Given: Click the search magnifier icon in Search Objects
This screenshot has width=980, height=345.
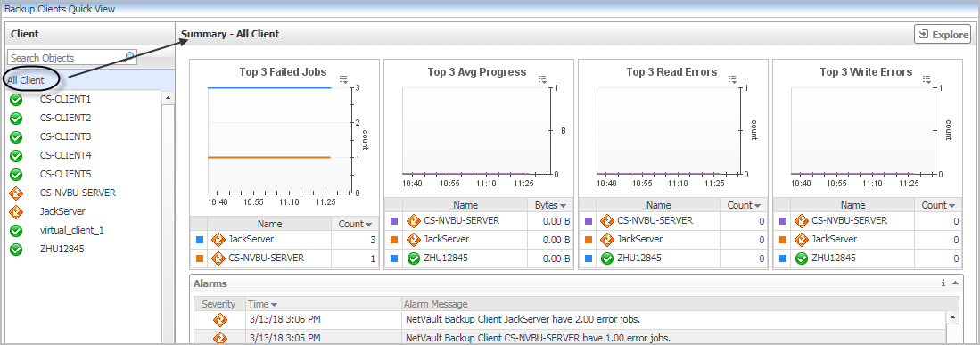Looking at the screenshot, I should tap(130, 57).
